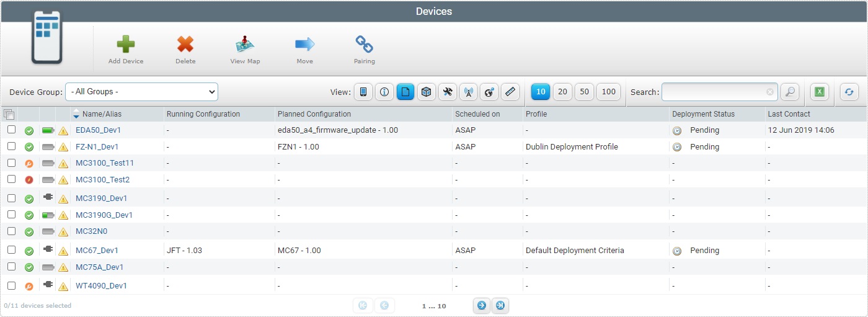Export the device list to Excel

(819, 92)
